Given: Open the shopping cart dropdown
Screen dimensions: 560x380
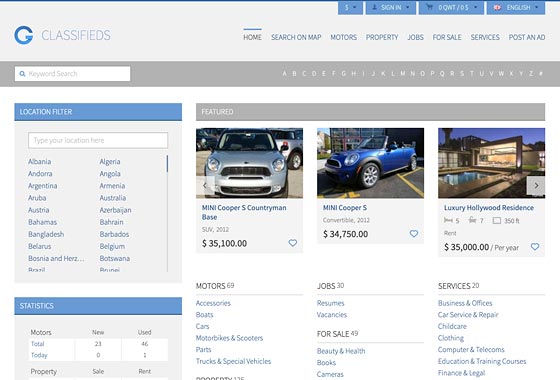Looking at the screenshot, I should [451, 8].
